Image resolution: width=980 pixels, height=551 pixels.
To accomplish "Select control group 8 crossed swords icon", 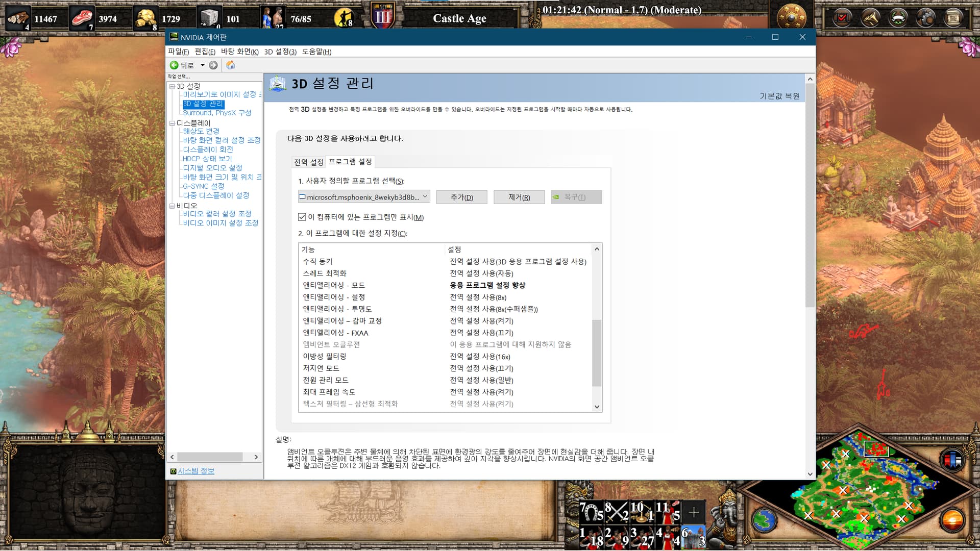I will [x=617, y=512].
